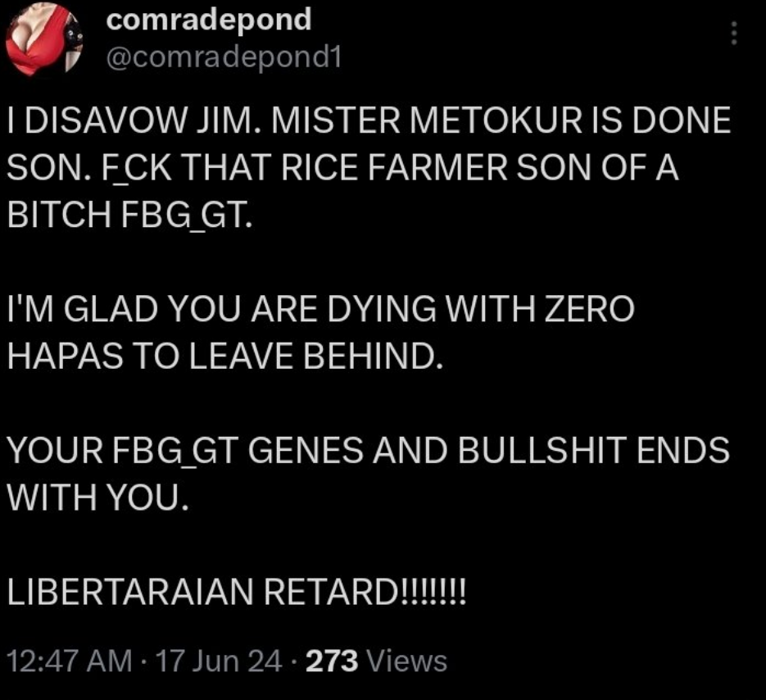This screenshot has width=766, height=700.
Task: Click the word MISTER in tweet
Action: coord(335,120)
